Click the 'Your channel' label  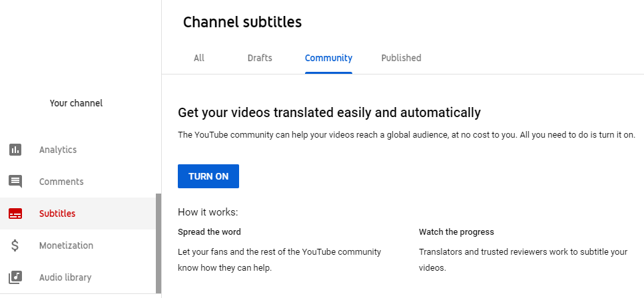click(76, 103)
